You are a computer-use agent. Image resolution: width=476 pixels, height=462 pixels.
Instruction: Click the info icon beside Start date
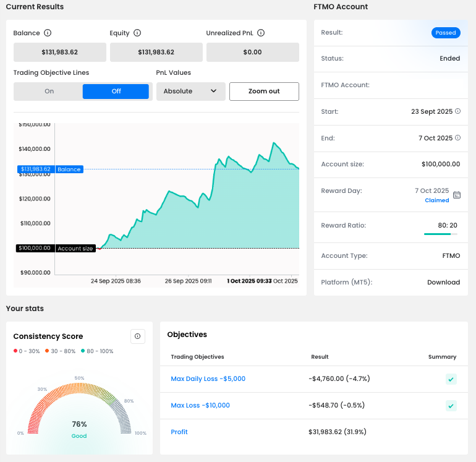click(x=457, y=111)
